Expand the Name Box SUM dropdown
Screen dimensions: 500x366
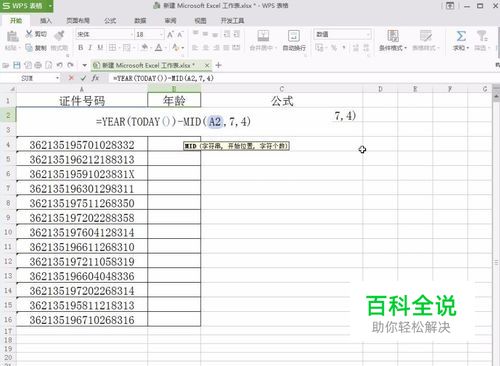click(x=57, y=78)
